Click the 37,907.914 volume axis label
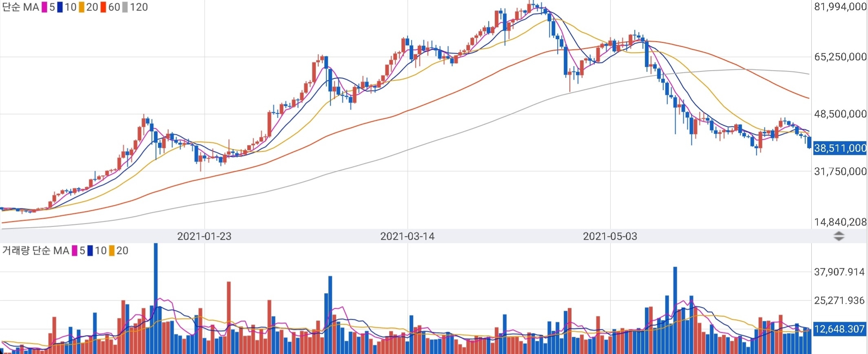Screen dimensions: 868x354 839,272
